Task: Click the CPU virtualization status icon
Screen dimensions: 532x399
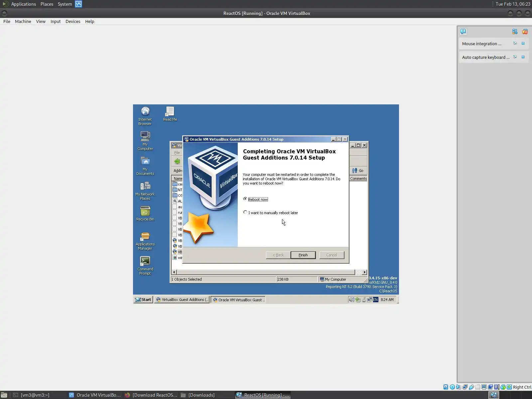Action: (496, 387)
